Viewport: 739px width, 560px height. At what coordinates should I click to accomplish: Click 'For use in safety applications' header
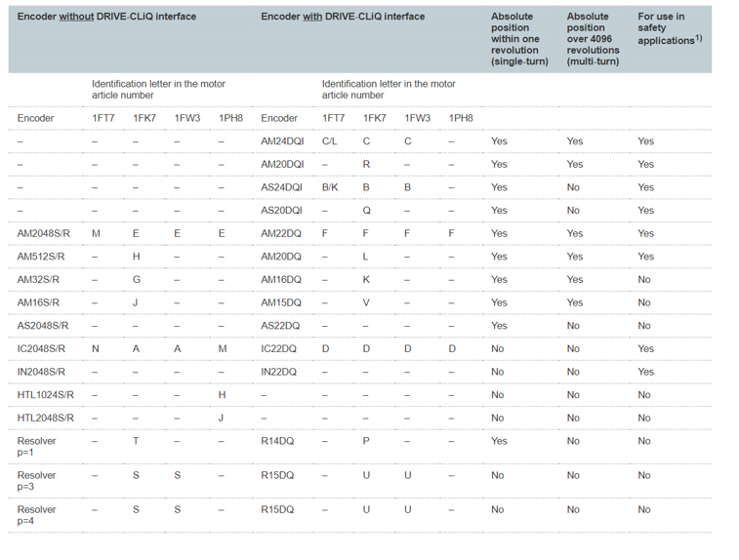point(670,28)
